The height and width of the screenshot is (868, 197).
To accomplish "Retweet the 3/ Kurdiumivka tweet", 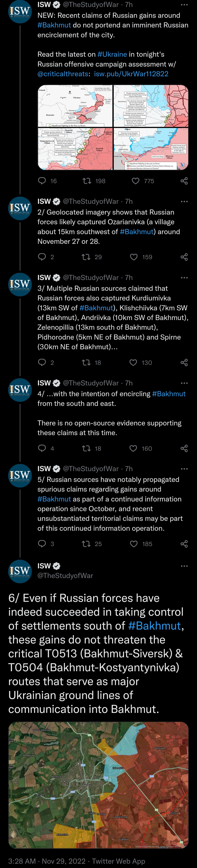I will [x=86, y=363].
